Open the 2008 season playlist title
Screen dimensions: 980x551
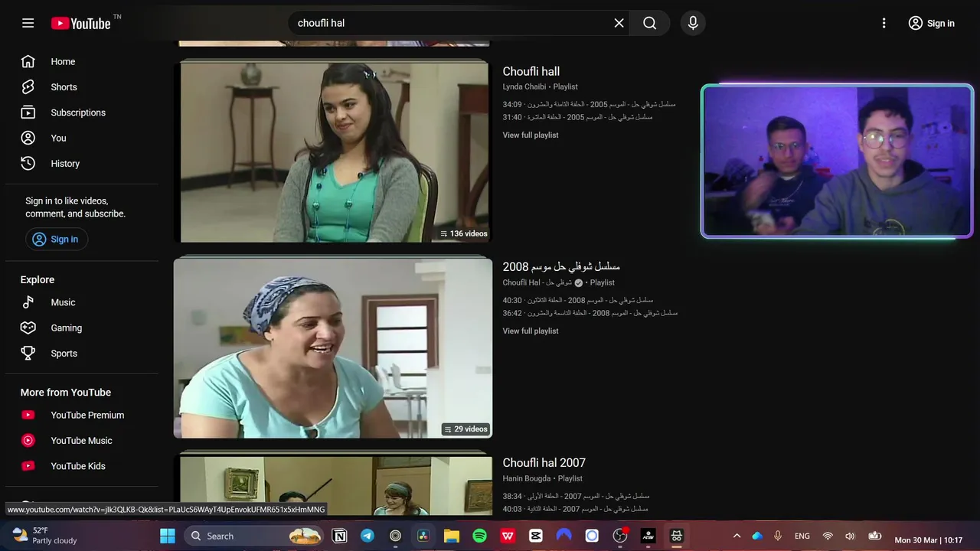pos(561,266)
